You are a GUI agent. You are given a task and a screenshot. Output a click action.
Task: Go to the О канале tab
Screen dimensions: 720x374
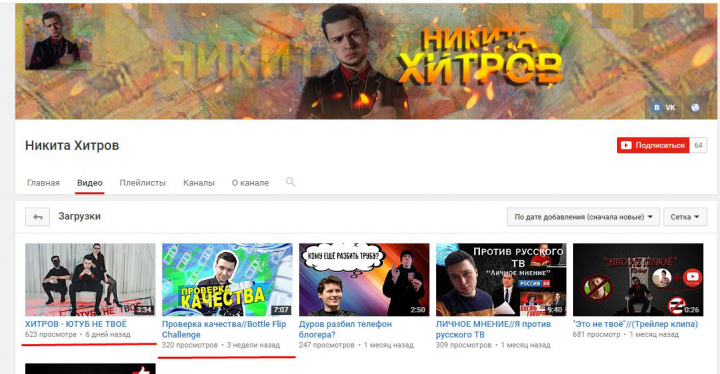[250, 183]
